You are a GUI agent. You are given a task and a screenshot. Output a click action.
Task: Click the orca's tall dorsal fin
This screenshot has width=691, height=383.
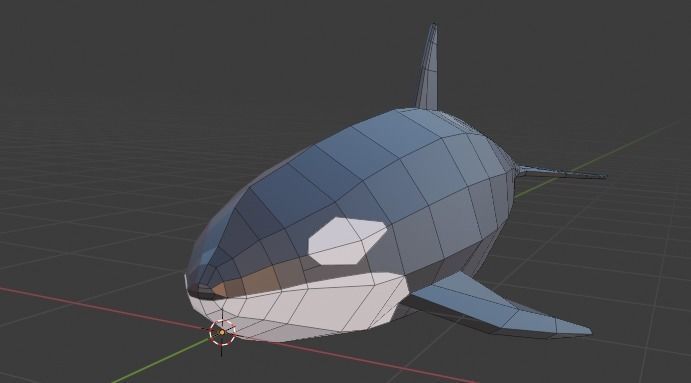428,67
